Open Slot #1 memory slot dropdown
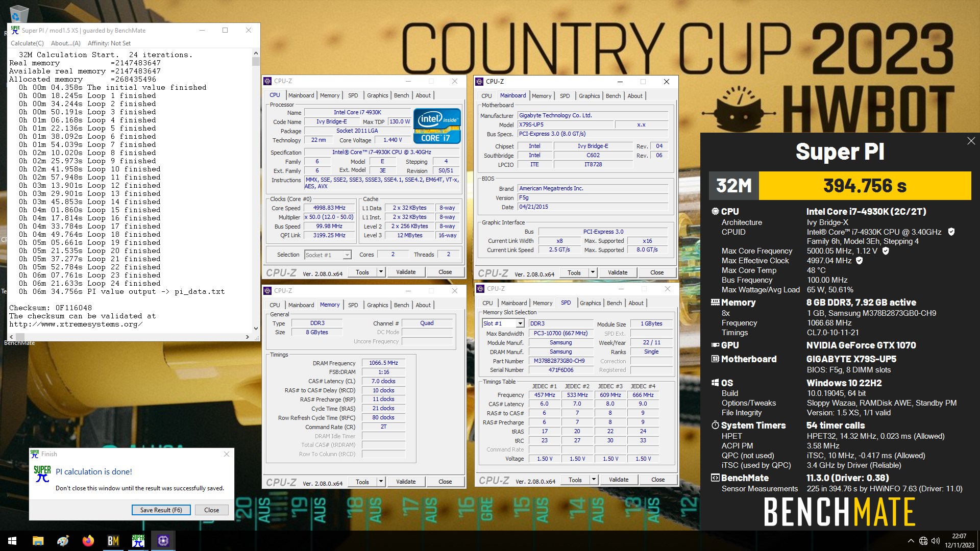 pyautogui.click(x=520, y=323)
